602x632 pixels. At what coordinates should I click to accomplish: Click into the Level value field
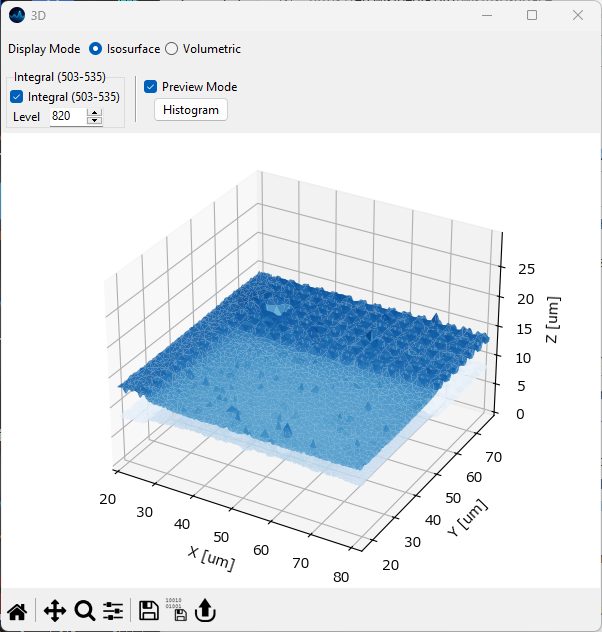click(67, 117)
